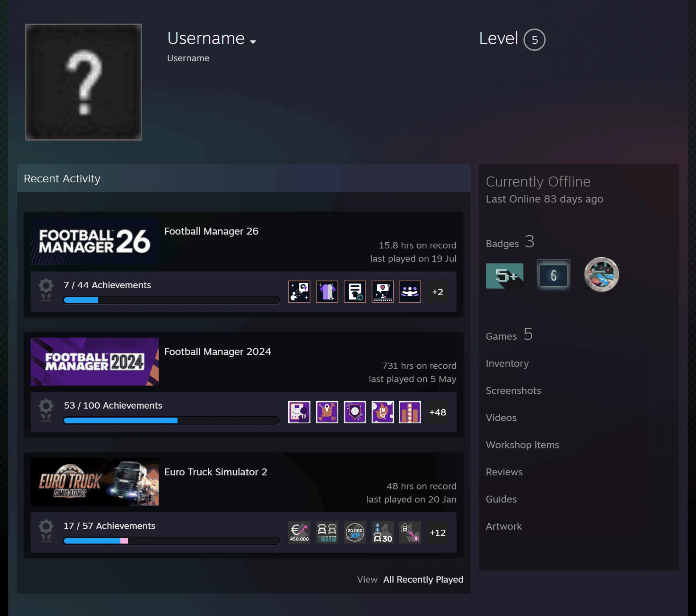Viewport: 696px width, 616px height.
Task: Show the +2 remaining Football Manager 26 achievements
Action: point(438,292)
